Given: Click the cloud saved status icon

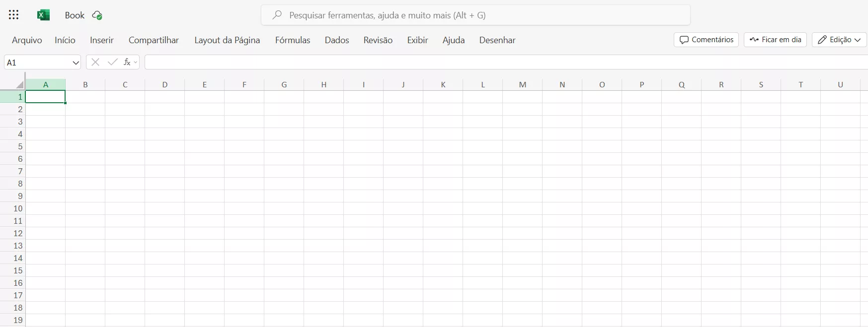Looking at the screenshot, I should click(x=97, y=15).
